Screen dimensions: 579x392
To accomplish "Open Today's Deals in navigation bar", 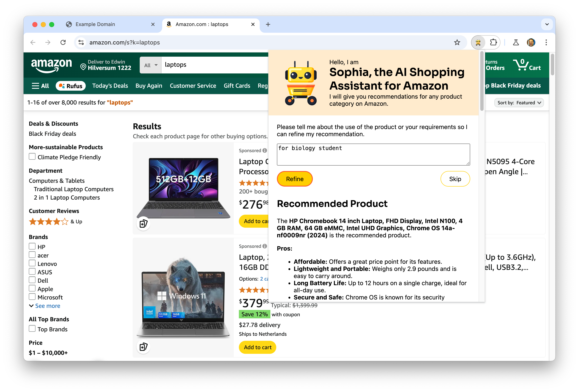I will (x=110, y=86).
